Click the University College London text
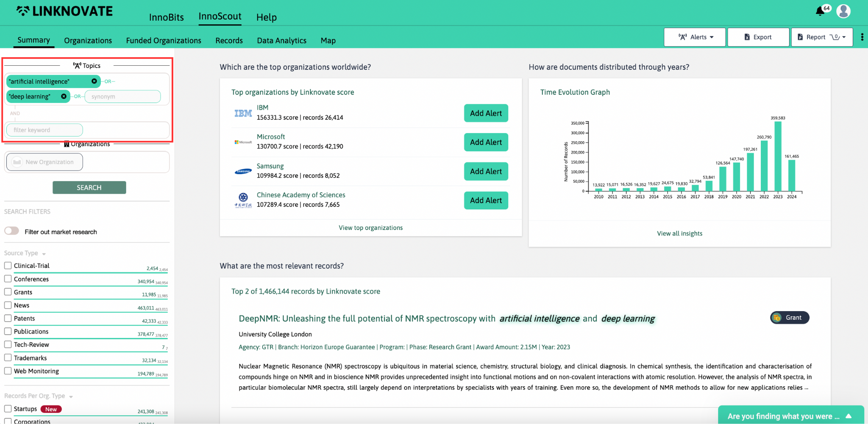The height and width of the screenshot is (424, 868). 275,334
